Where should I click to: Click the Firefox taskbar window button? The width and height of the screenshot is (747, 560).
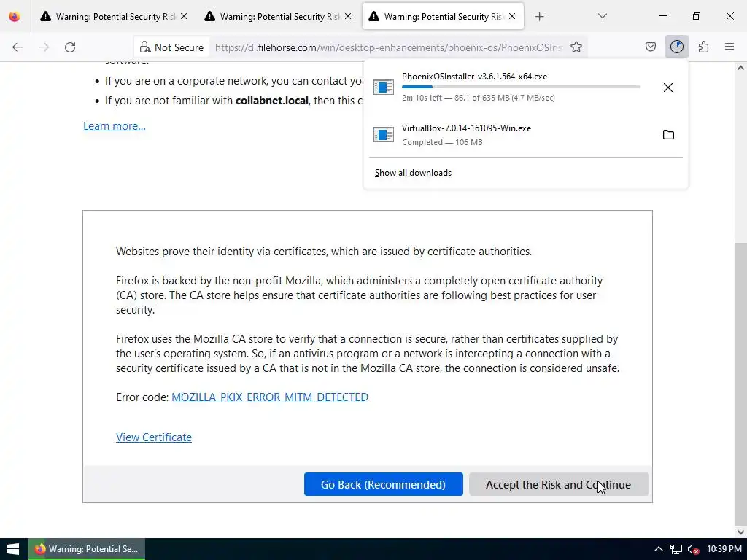pos(87,549)
